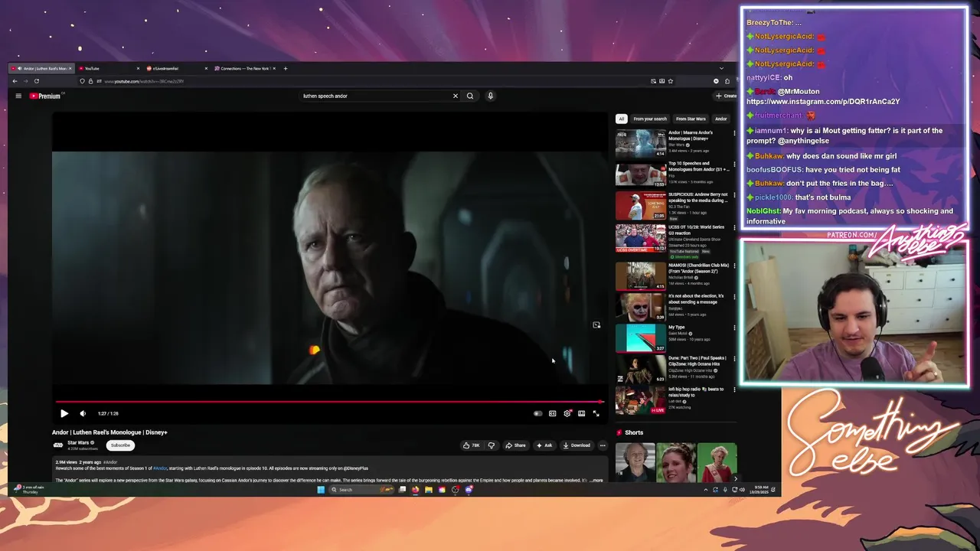Toggle the autoplay switch in player
Screen dimensions: 980x551
[x=537, y=413]
